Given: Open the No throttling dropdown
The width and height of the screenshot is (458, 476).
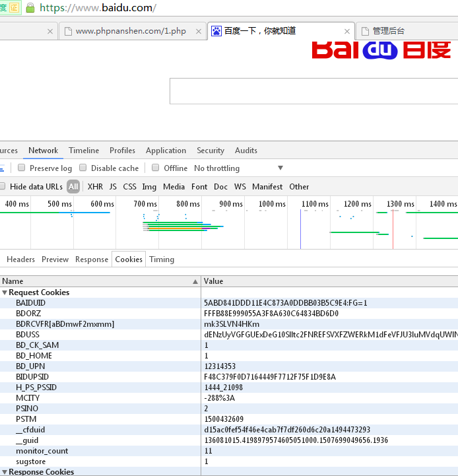Looking at the screenshot, I should [x=238, y=168].
